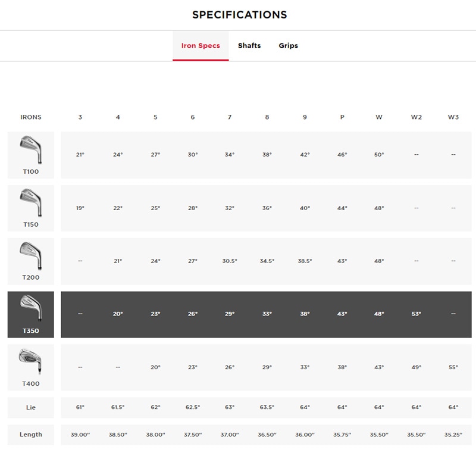Switch to the Shafts tab

click(x=249, y=46)
